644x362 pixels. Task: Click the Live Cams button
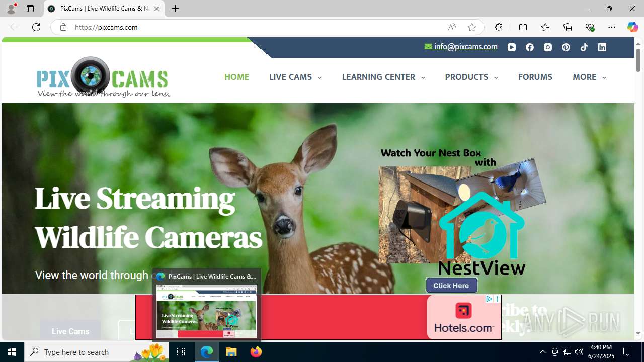pos(70,331)
